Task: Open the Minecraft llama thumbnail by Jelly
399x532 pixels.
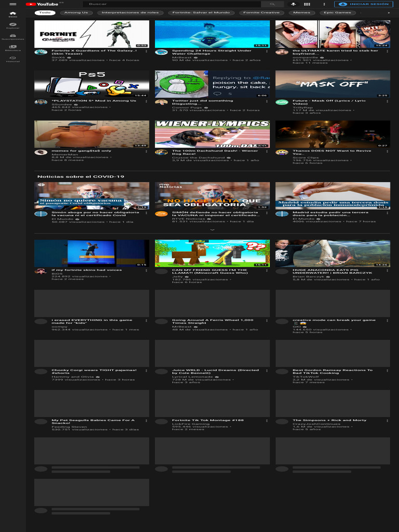Action: tap(212, 254)
